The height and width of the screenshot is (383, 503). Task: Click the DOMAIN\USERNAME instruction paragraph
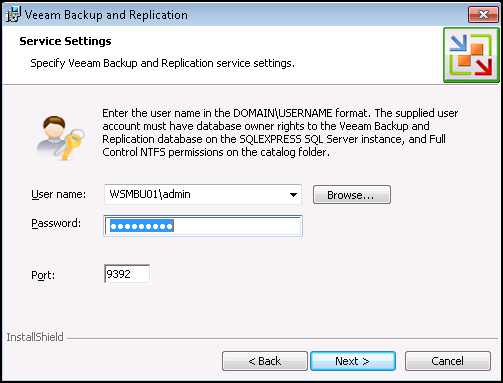pyautogui.click(x=280, y=132)
